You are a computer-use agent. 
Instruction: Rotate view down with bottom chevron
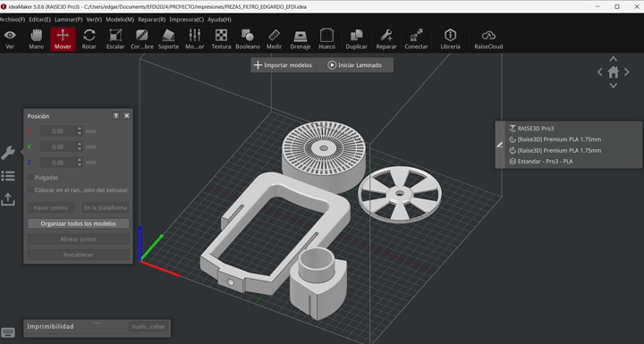[x=614, y=86]
